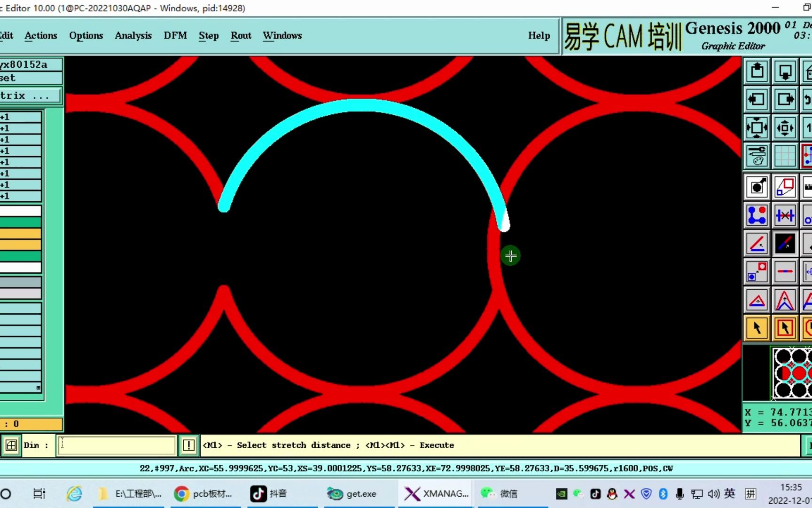Click the exclamation mark message button
This screenshot has width=812, height=508.
(x=188, y=445)
